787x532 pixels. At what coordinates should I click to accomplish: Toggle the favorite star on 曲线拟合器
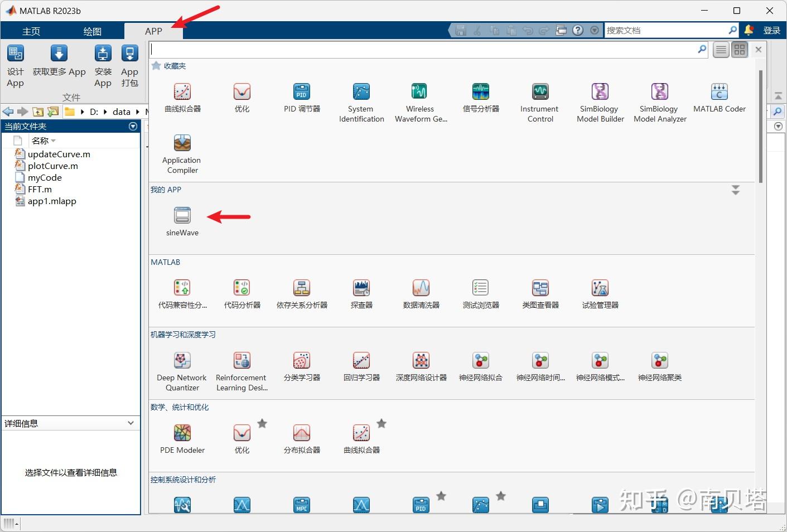382,424
